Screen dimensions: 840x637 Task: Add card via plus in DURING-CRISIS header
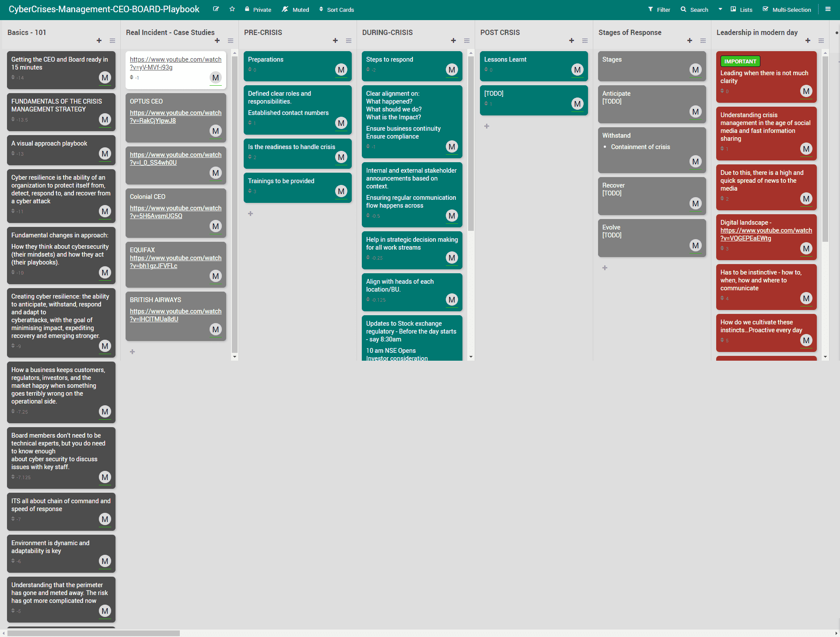coord(454,41)
